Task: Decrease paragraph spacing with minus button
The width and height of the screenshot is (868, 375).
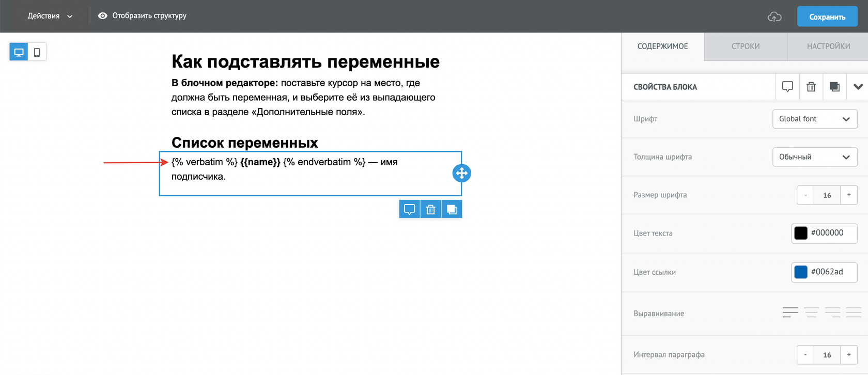Action: point(805,355)
